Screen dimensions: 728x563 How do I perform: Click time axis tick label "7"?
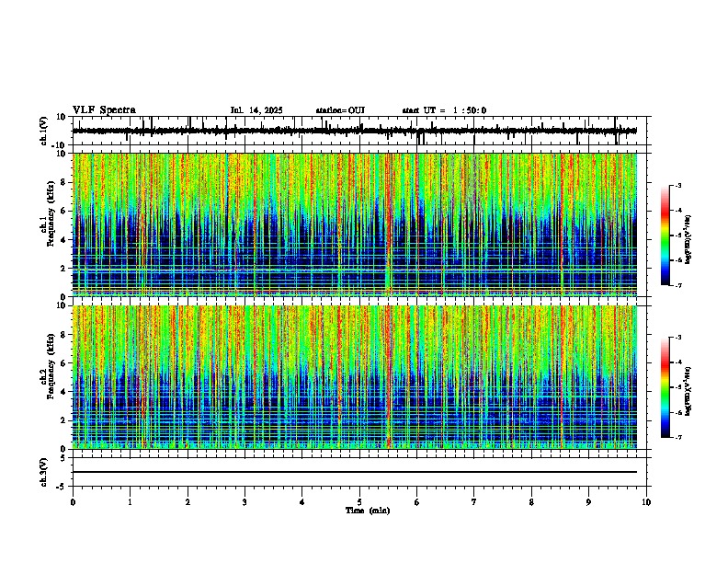(474, 502)
